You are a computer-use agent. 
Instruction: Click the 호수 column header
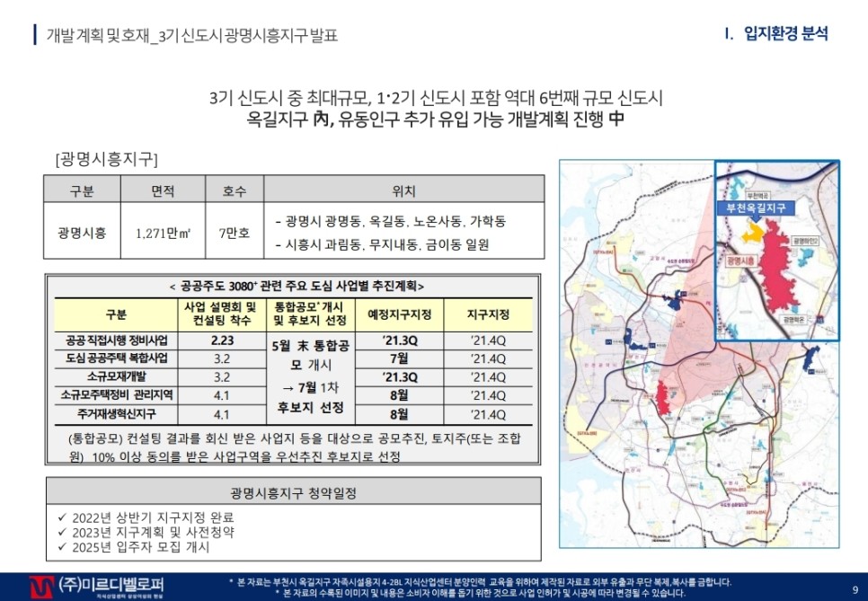(x=235, y=190)
